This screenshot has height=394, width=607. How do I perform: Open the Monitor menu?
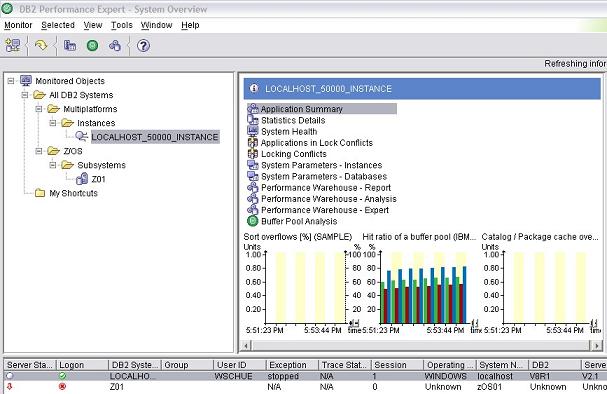(18, 25)
